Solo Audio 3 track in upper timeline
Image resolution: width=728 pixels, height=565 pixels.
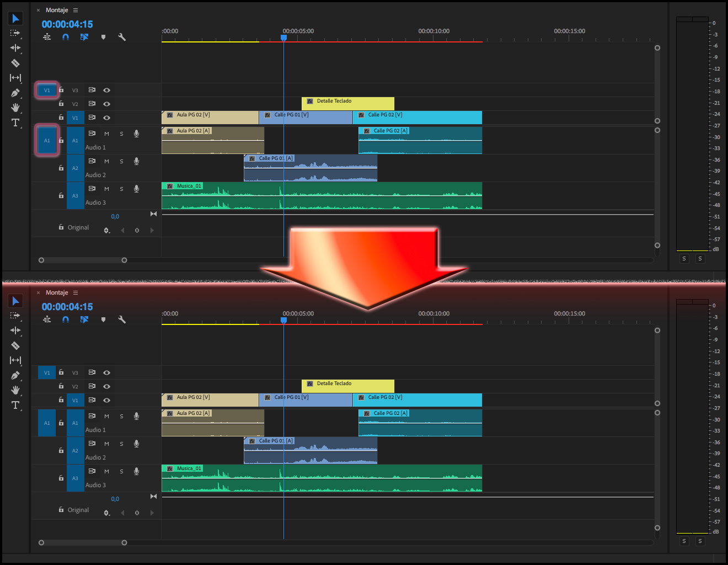(121, 189)
